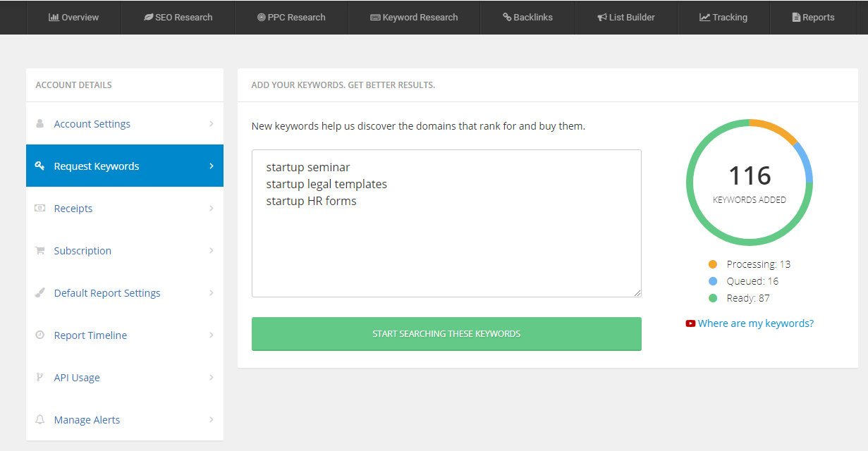View the Report Timeline link
Screen dimensions: 868x451
coord(90,335)
